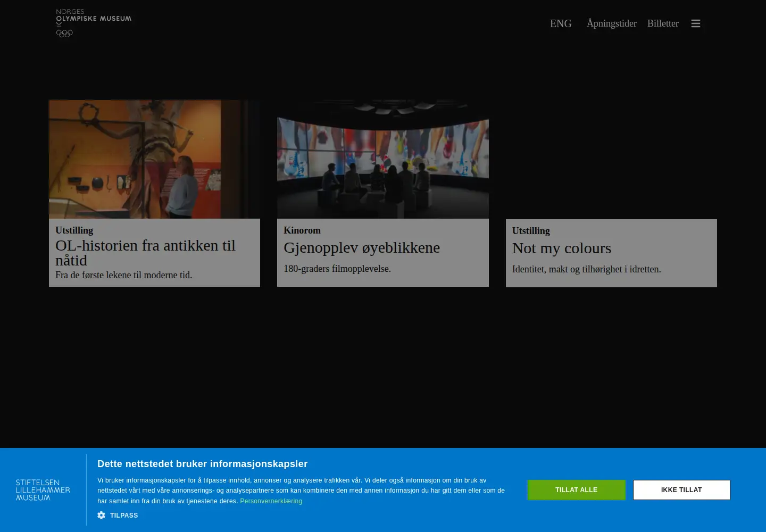Screen dimensions: 766x532
Task: Accept cookies with Tillat alle
Action: tap(576, 490)
